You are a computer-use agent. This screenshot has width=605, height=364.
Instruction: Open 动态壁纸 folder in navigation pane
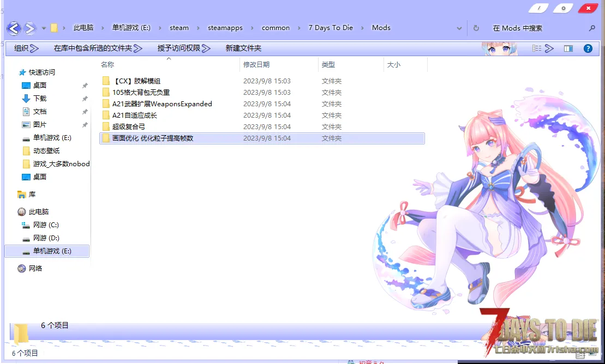(x=46, y=151)
